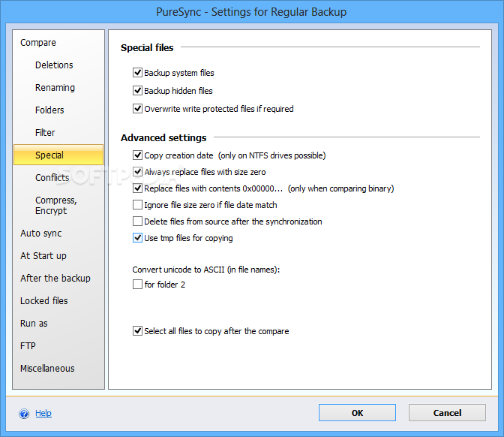Screen dimensions: 504x437
Task: Open the Help link
Action: [43, 413]
